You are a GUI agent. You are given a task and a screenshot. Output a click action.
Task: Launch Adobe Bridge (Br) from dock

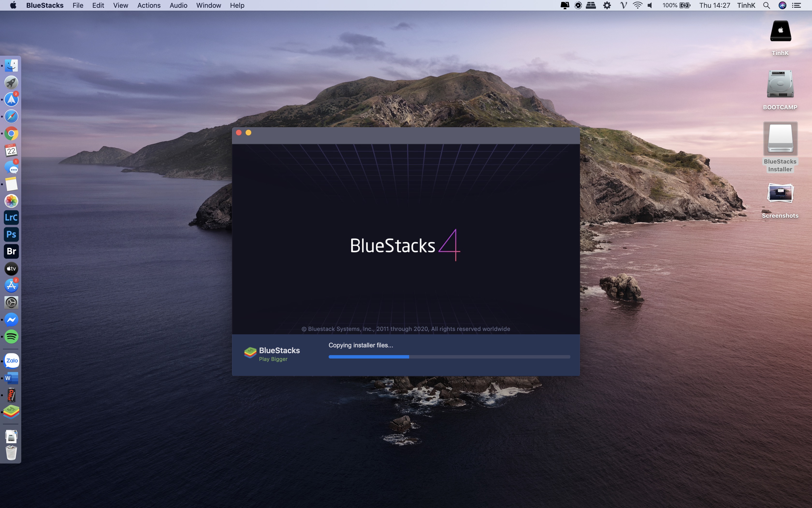[x=11, y=251]
